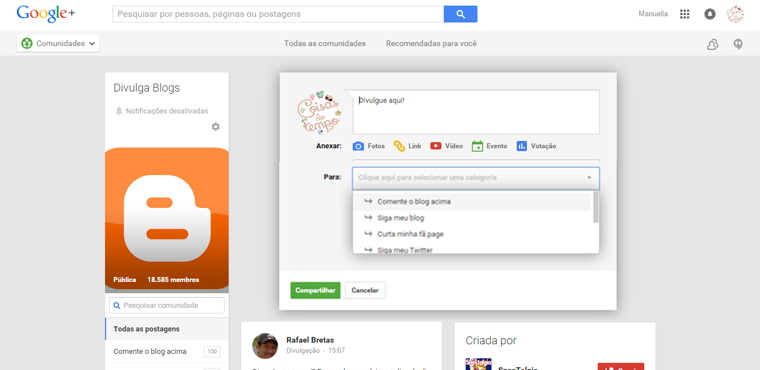
Task: Select 'Comente o blog acima' in sidebar
Action: 150,352
